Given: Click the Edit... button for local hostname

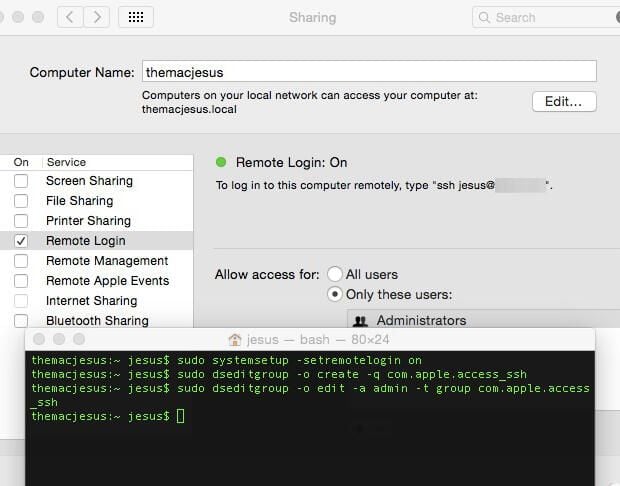Looking at the screenshot, I should 564,102.
